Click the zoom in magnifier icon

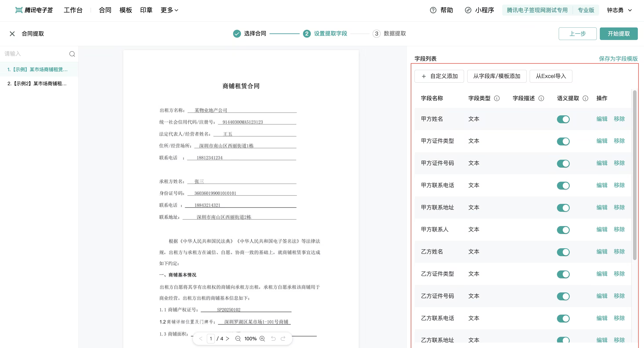click(262, 339)
